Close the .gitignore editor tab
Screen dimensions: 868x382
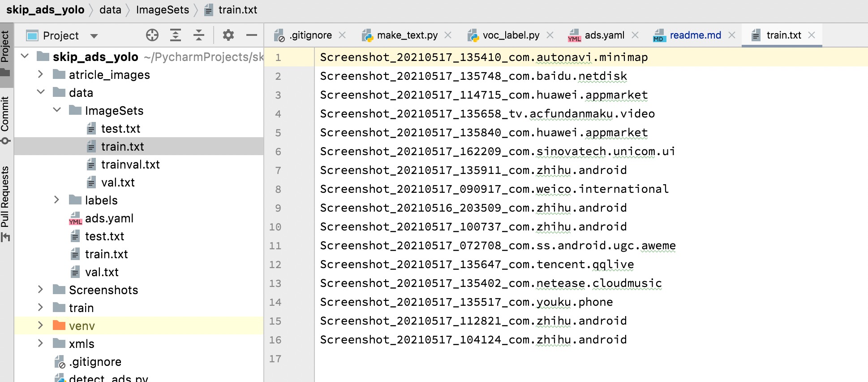[x=342, y=35]
